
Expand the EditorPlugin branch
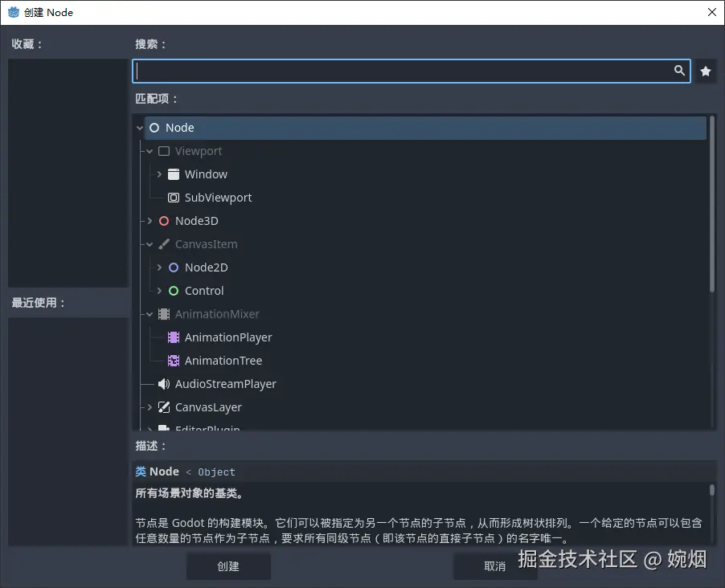pos(150,428)
